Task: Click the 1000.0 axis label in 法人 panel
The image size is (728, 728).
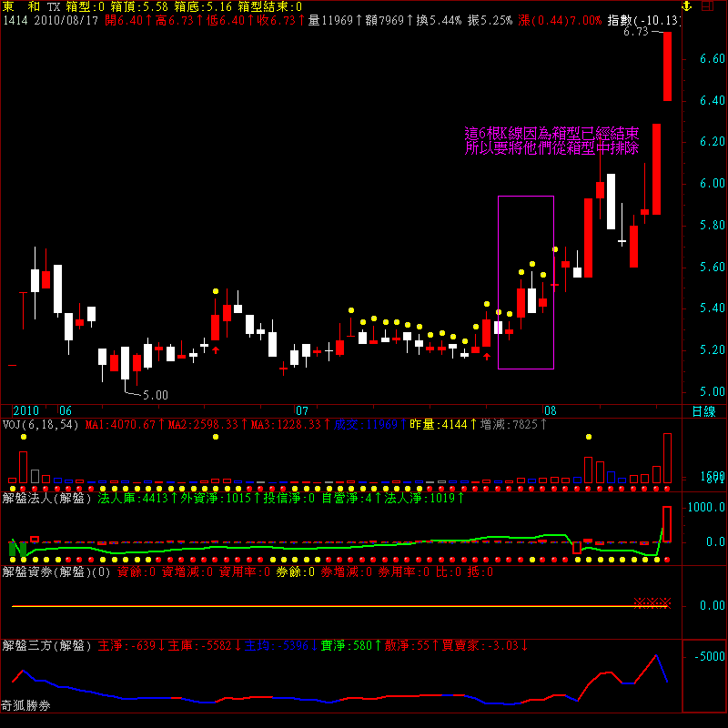Action: click(706, 507)
